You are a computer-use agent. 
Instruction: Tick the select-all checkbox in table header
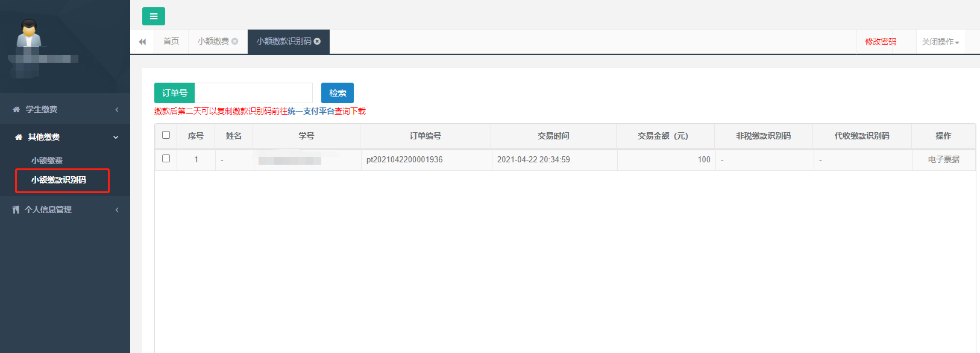(166, 135)
